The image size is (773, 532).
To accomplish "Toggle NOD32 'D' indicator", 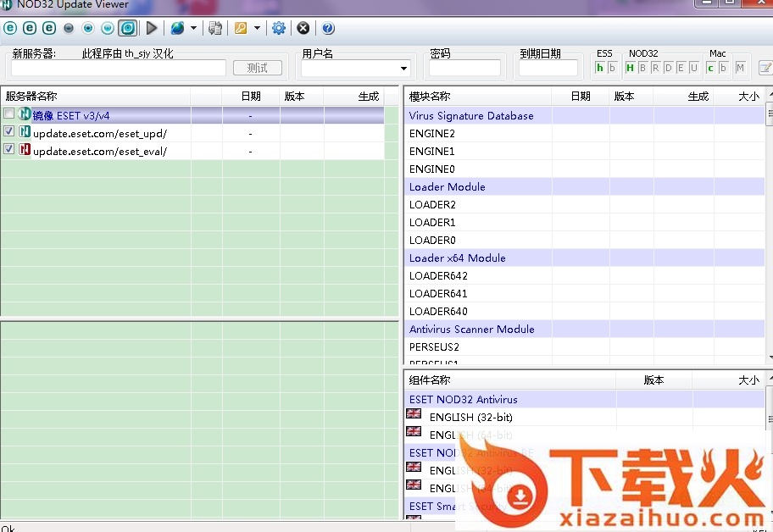I will (x=668, y=68).
